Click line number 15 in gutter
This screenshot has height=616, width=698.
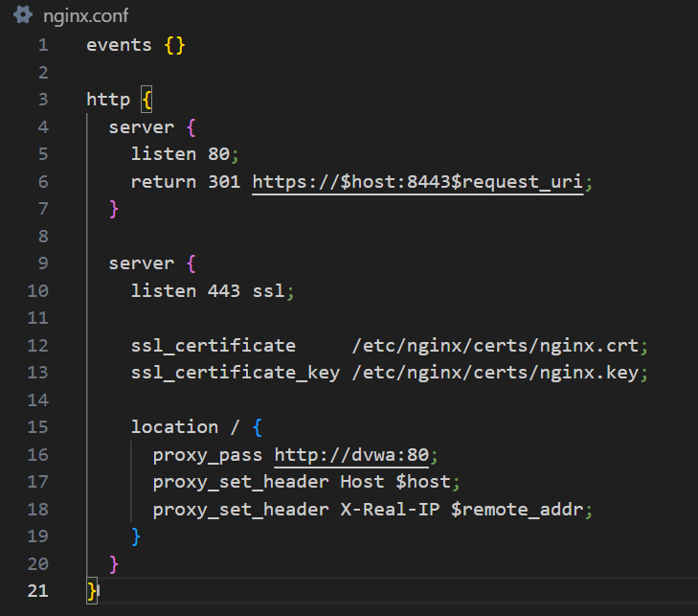click(38, 427)
